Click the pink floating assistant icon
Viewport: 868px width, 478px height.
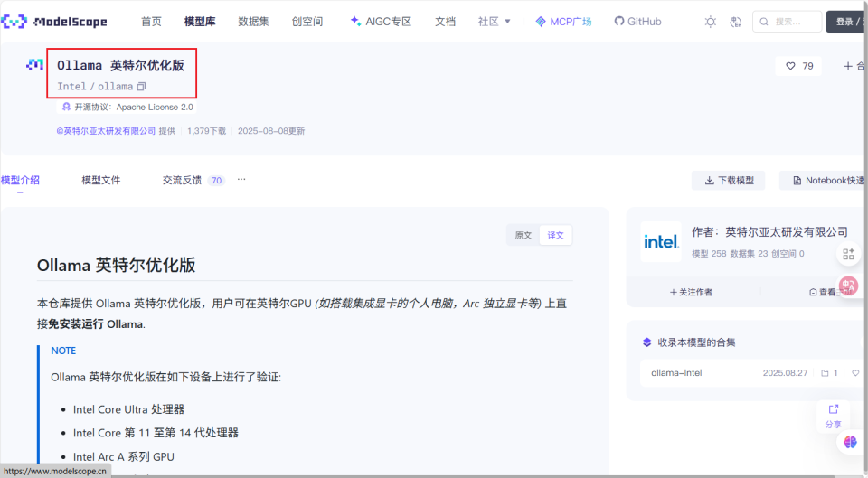pos(848,285)
